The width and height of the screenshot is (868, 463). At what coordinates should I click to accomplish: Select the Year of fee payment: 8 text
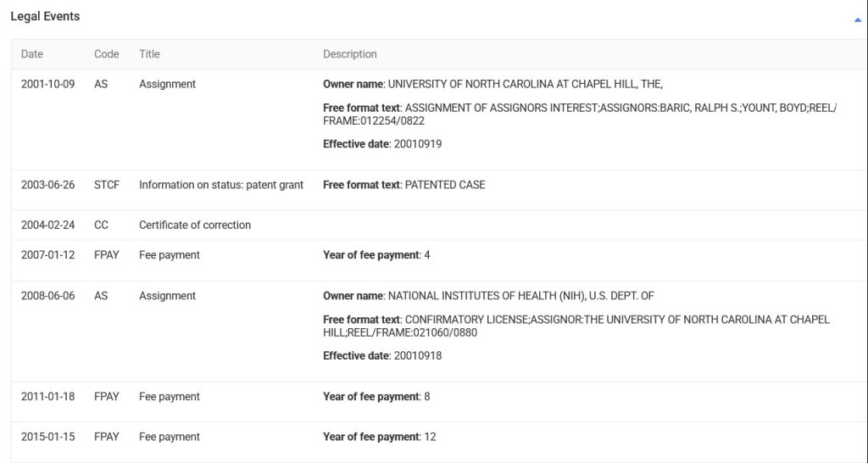(376, 397)
